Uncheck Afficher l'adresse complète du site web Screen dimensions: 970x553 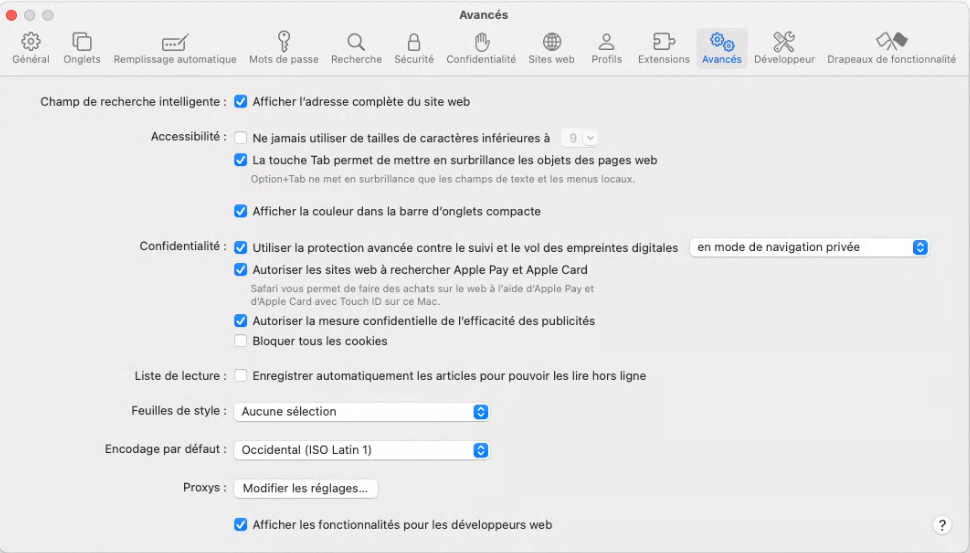pyautogui.click(x=241, y=102)
